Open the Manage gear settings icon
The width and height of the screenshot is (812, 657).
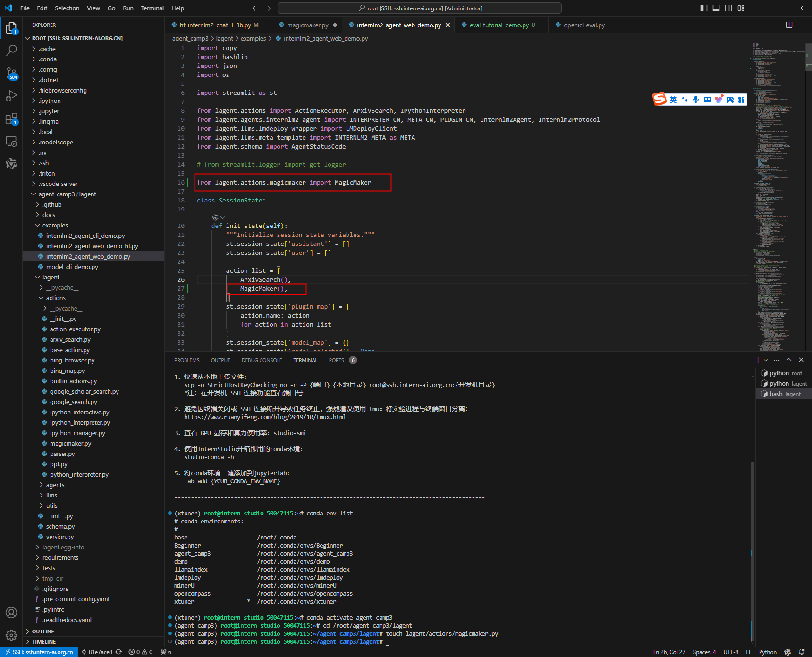[11, 635]
